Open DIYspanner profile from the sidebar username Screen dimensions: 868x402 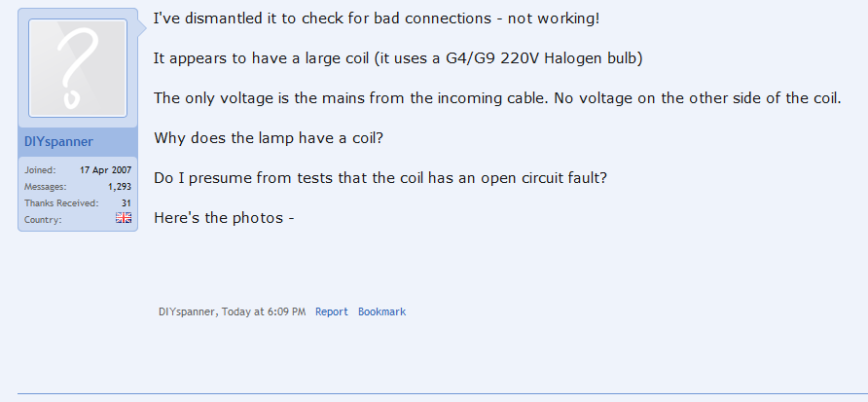click(x=59, y=142)
